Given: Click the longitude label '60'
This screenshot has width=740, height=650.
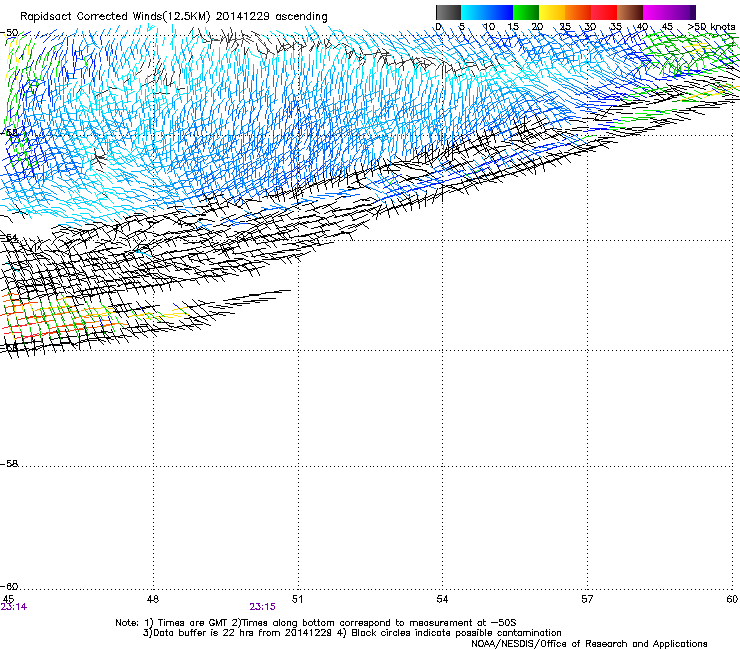Looking at the screenshot, I should (x=732, y=599).
